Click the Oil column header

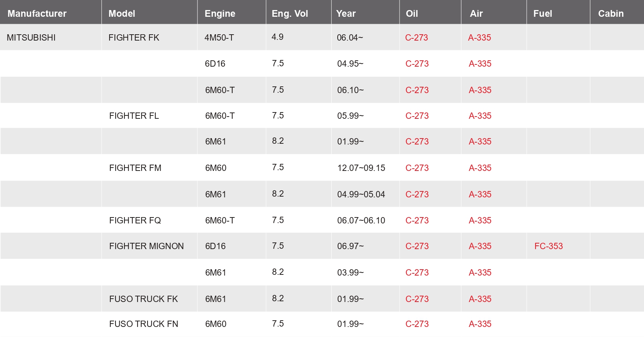pos(412,13)
